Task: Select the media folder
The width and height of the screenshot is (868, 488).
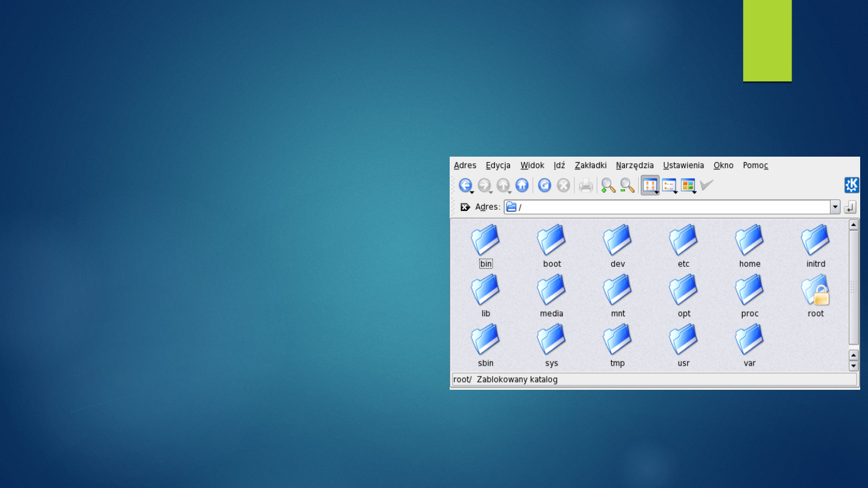Action: [x=552, y=296]
